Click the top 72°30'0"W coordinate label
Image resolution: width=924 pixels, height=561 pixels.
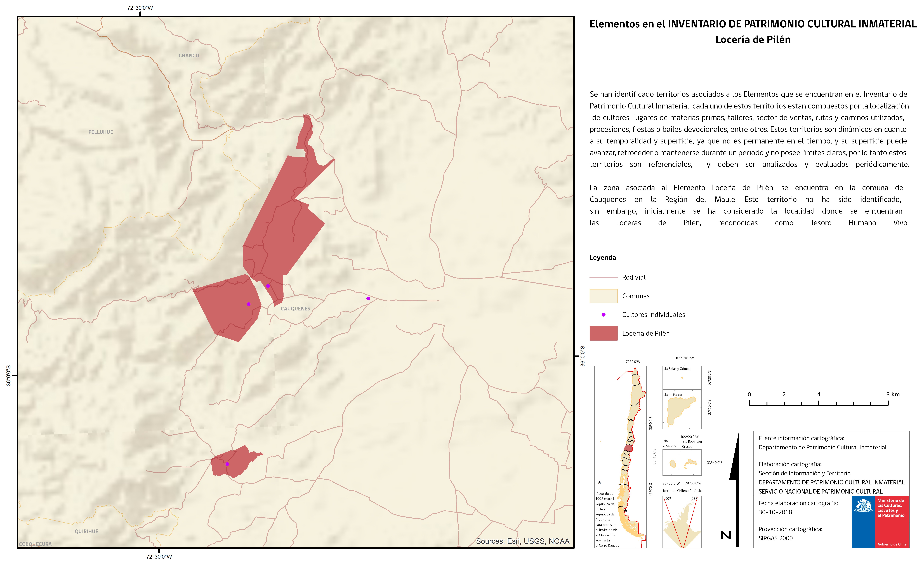tap(140, 8)
